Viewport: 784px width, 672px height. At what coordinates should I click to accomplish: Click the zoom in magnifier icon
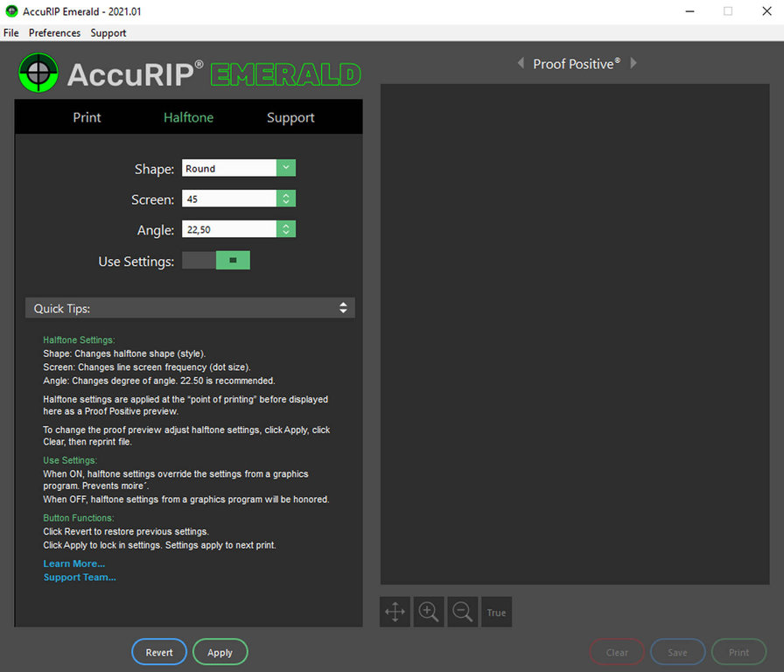tap(429, 612)
